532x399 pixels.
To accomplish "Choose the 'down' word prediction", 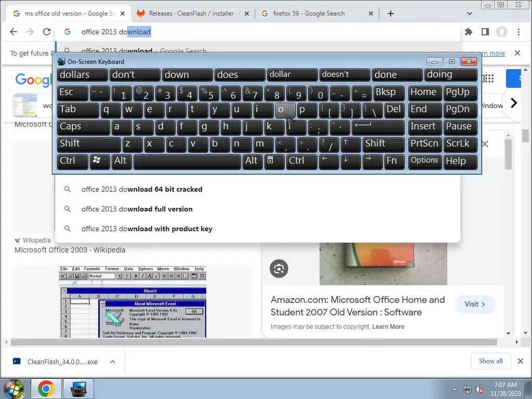I will click(187, 75).
